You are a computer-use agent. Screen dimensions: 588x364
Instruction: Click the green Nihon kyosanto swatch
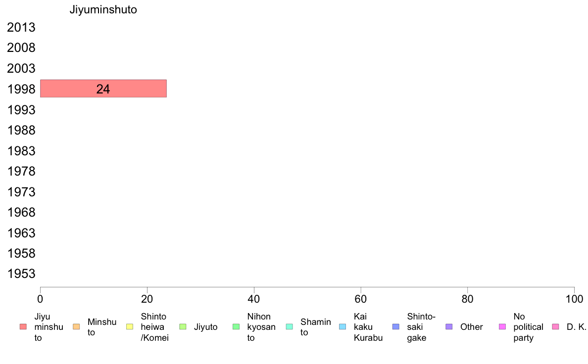[x=236, y=327]
